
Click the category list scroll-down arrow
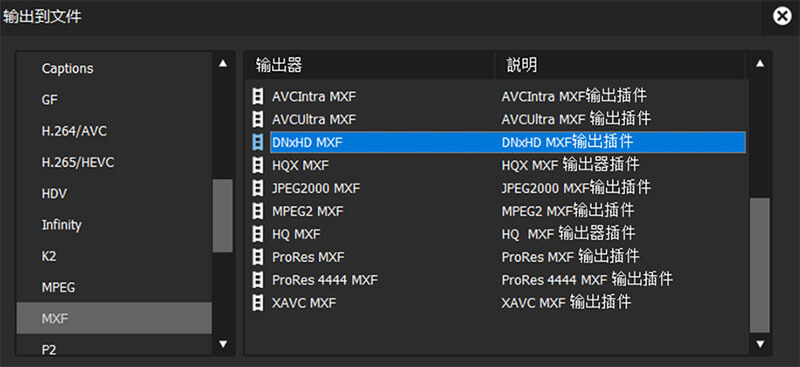[x=222, y=344]
